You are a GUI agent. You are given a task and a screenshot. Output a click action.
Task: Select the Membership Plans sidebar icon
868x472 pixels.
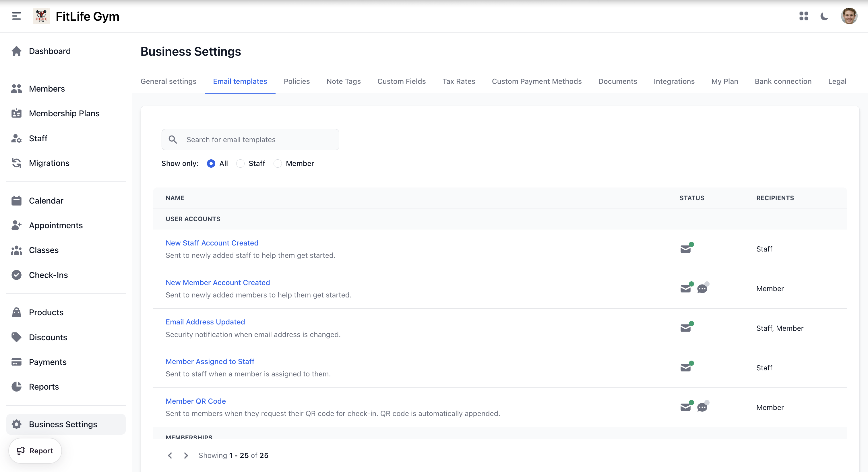click(x=16, y=114)
